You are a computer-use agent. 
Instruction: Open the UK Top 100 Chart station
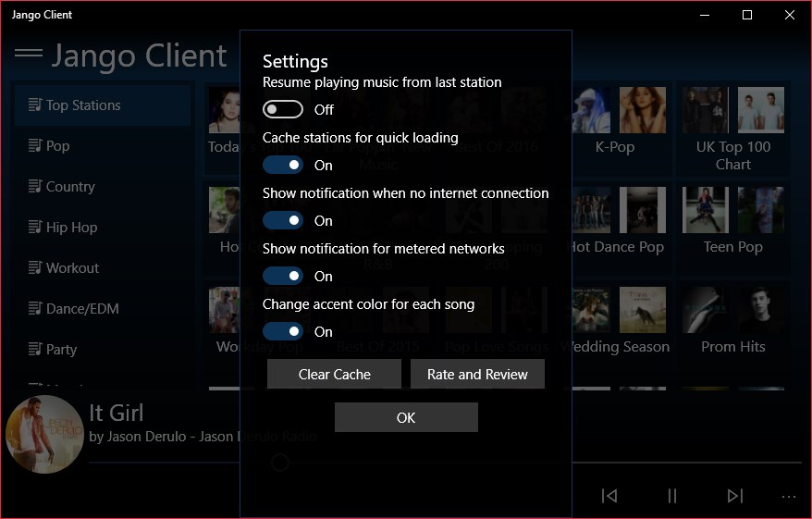point(733,129)
